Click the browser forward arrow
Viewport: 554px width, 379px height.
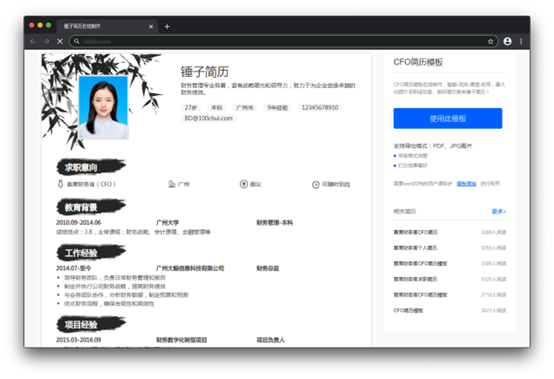tap(46, 41)
